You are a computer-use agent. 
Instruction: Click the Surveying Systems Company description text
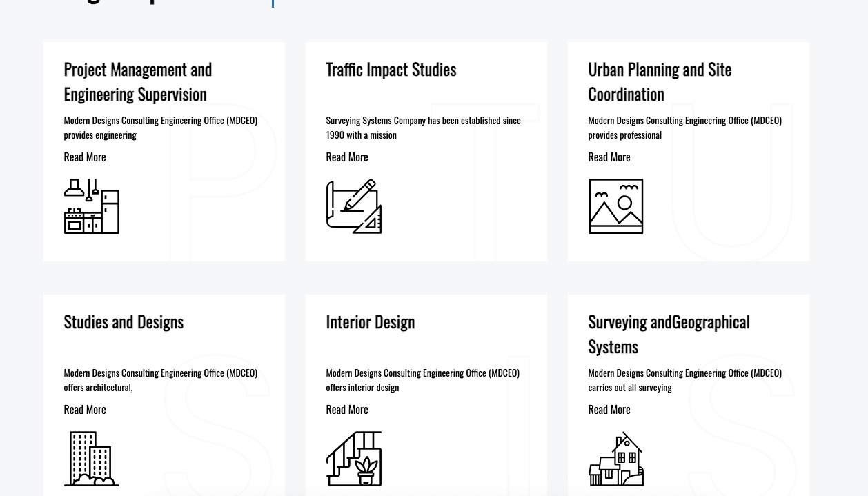point(423,128)
